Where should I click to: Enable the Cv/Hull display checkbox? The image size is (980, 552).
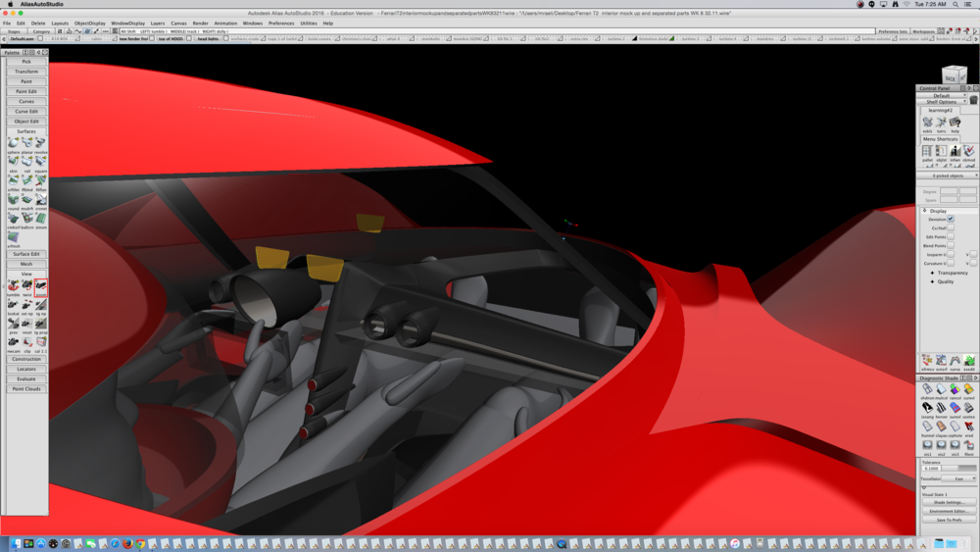[x=950, y=228]
